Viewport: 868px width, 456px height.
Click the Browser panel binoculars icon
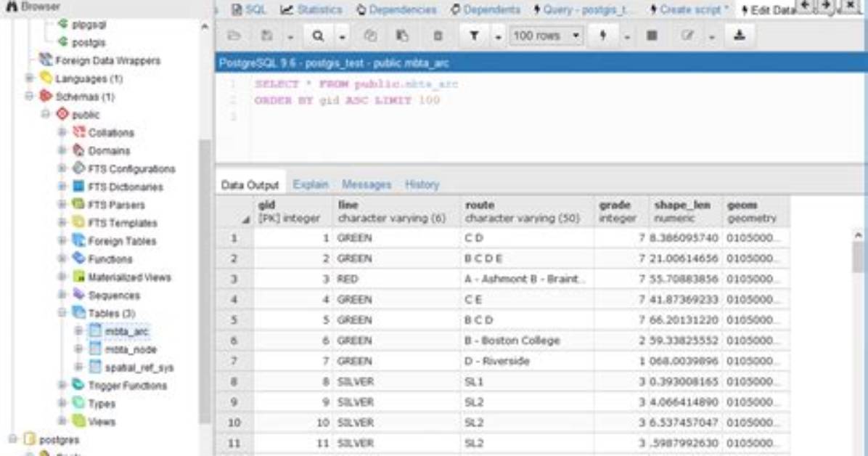[x=11, y=7]
